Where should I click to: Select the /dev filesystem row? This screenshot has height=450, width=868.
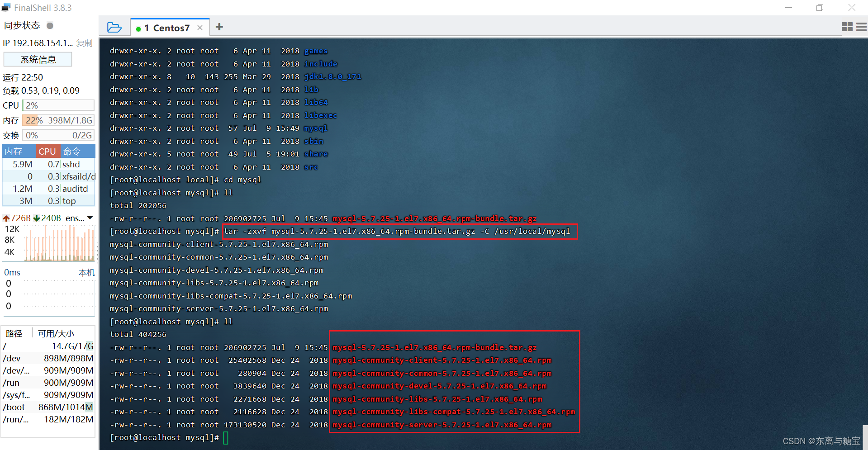[48, 358]
